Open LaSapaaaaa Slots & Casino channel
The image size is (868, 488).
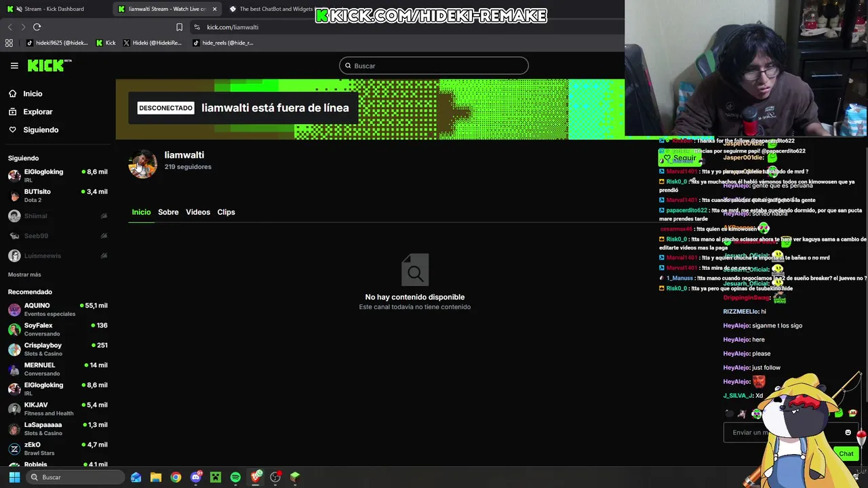pyautogui.click(x=58, y=428)
